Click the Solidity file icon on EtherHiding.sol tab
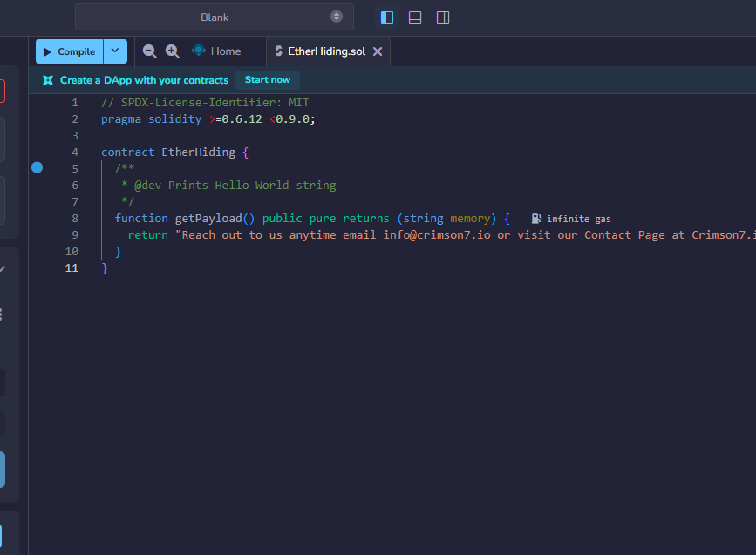The image size is (756, 555). [x=279, y=51]
